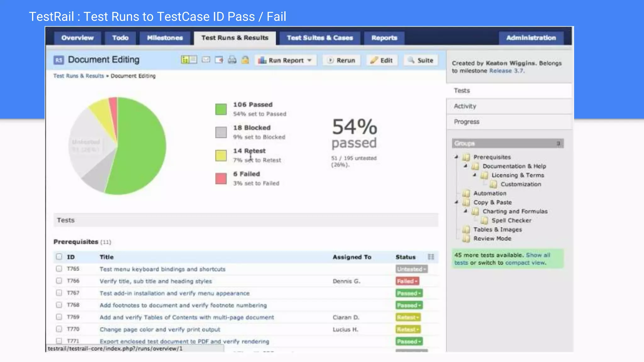
Task: Click the Edit button
Action: (x=382, y=60)
